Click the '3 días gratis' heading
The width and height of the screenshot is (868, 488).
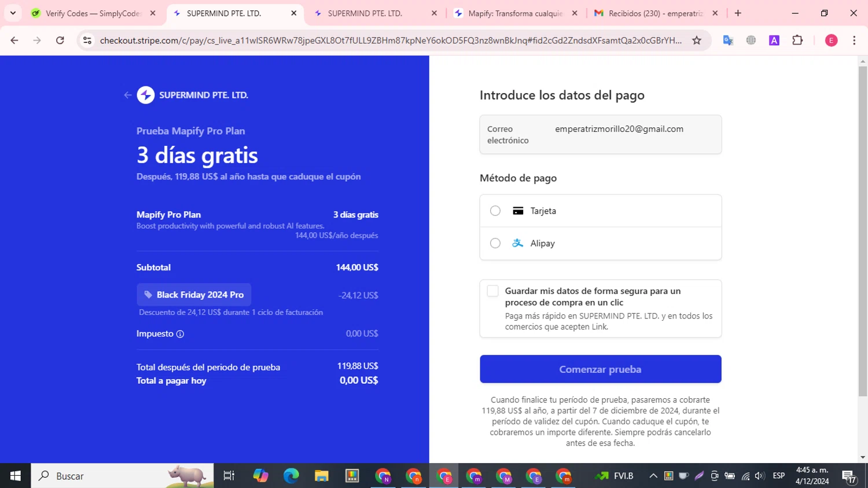point(197,155)
